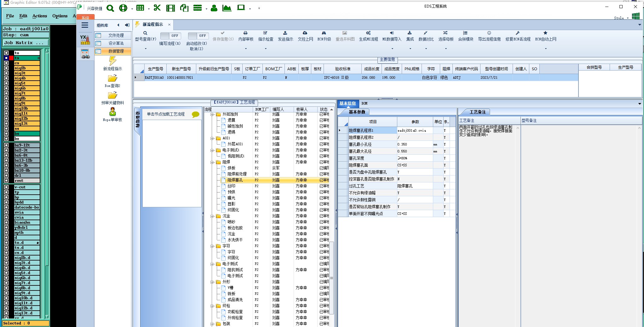This screenshot has height=327, width=644.
Task: Toggle the v-cut layer checkbox in Graphic Editor
Action: [x=6, y=187]
